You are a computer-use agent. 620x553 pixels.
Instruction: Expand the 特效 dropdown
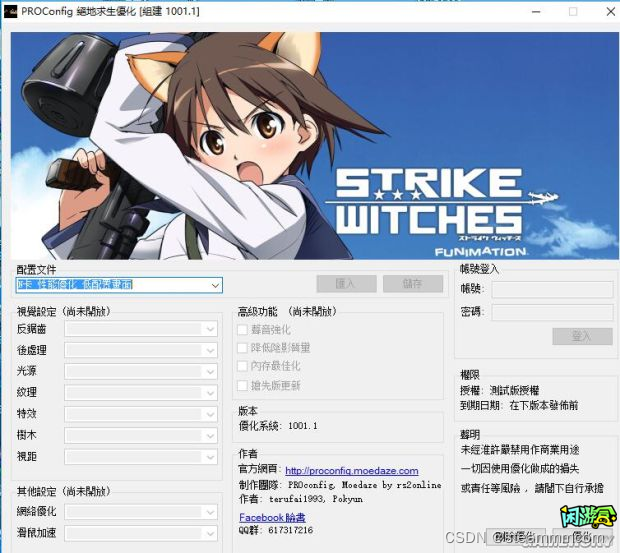click(x=141, y=414)
